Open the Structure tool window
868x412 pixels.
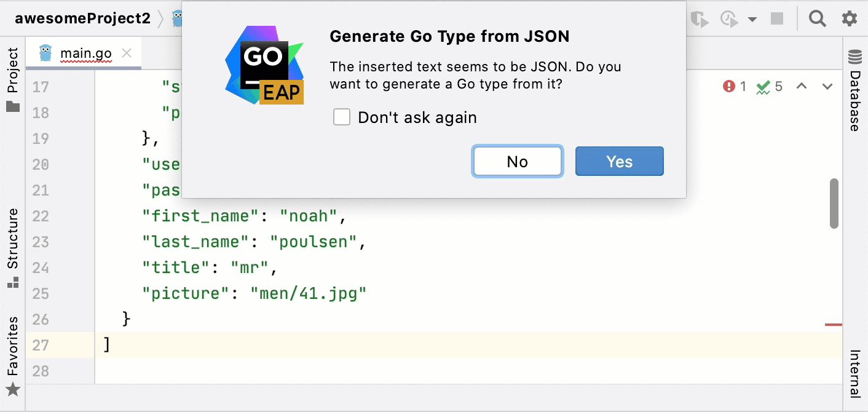pyautogui.click(x=13, y=240)
